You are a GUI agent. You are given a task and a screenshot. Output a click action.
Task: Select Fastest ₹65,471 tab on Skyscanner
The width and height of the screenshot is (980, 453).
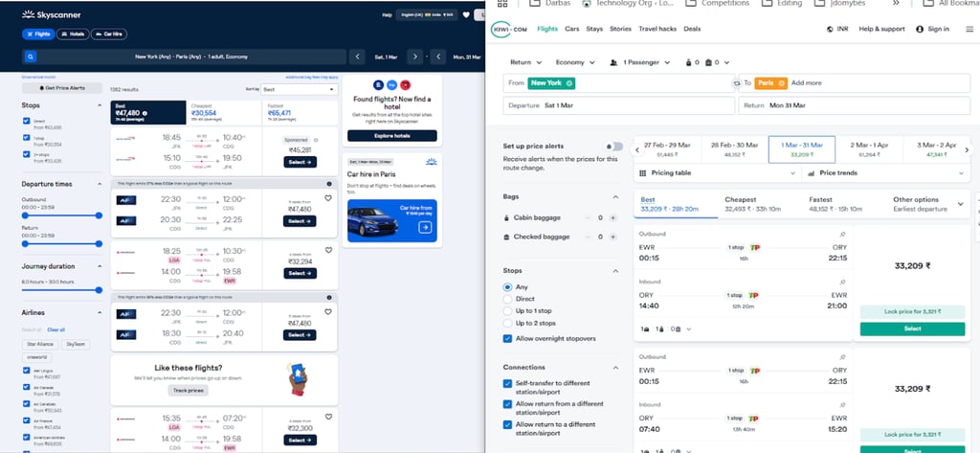(x=300, y=113)
